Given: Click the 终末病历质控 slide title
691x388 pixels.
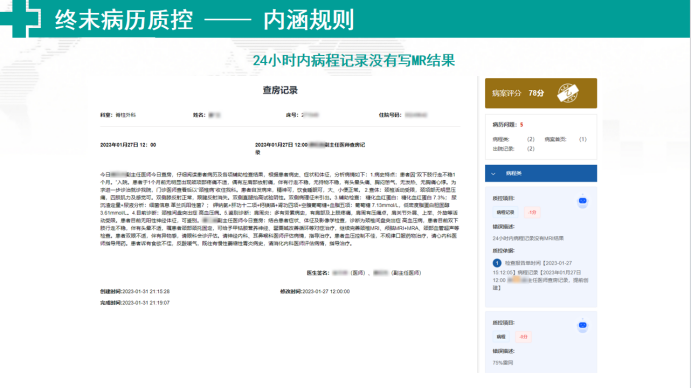Looking at the screenshot, I should (124, 20).
